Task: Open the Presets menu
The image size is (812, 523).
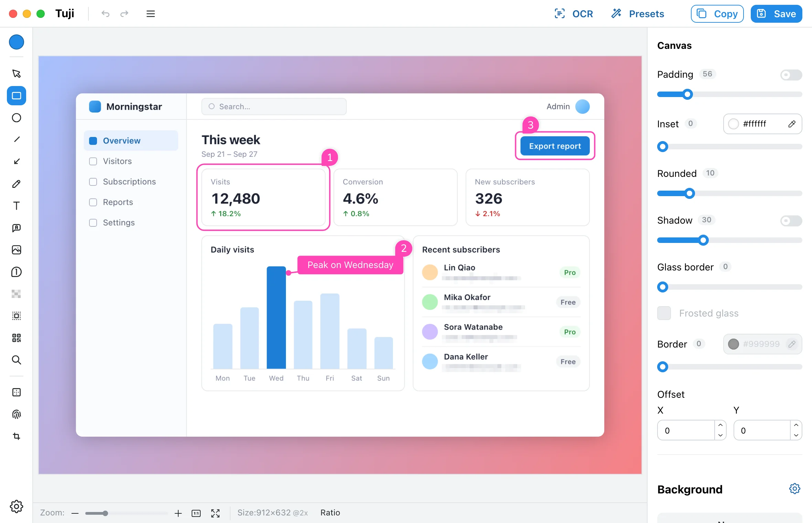Action: (638, 14)
